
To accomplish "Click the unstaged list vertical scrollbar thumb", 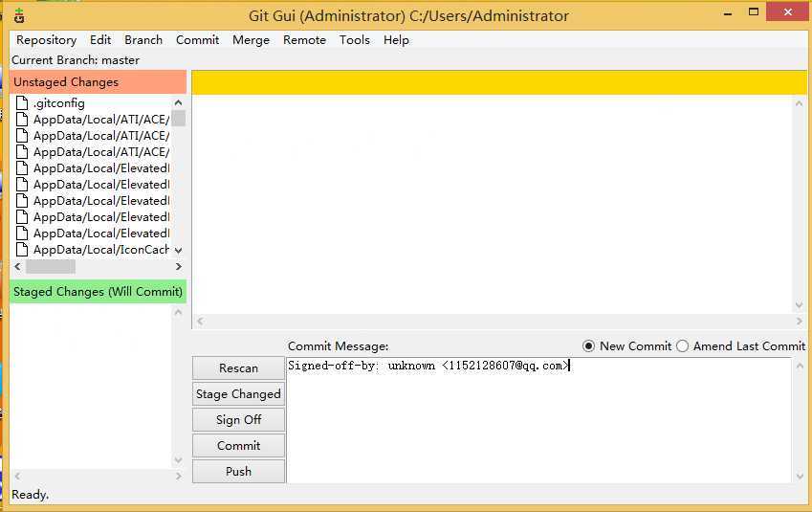I will [x=178, y=118].
